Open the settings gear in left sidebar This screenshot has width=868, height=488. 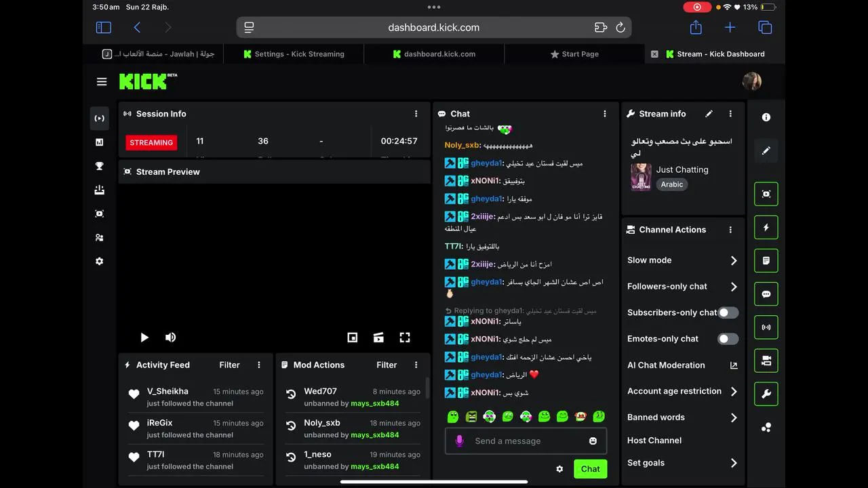point(100,261)
